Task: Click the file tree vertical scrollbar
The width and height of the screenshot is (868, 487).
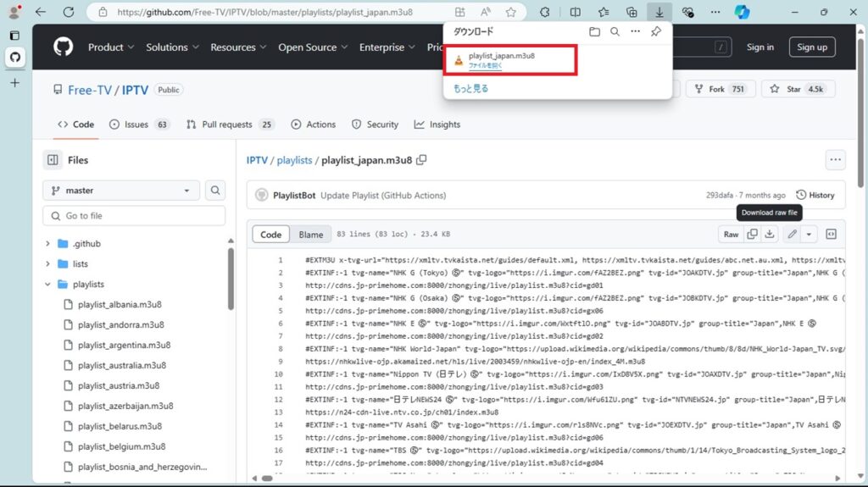Action: (231, 279)
